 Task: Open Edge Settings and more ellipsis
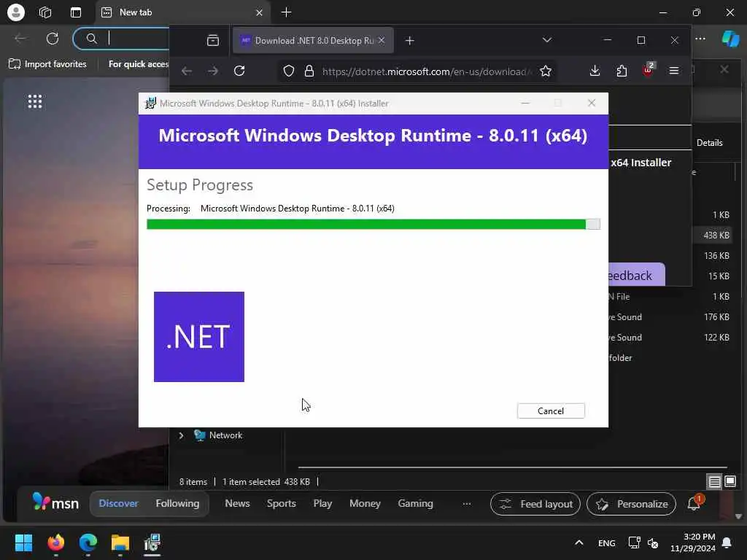[x=700, y=39]
